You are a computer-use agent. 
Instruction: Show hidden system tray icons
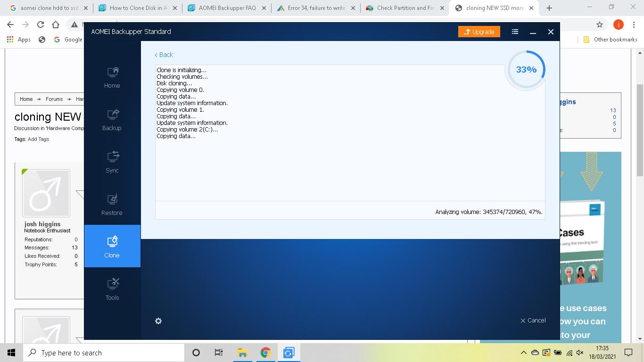click(524, 353)
